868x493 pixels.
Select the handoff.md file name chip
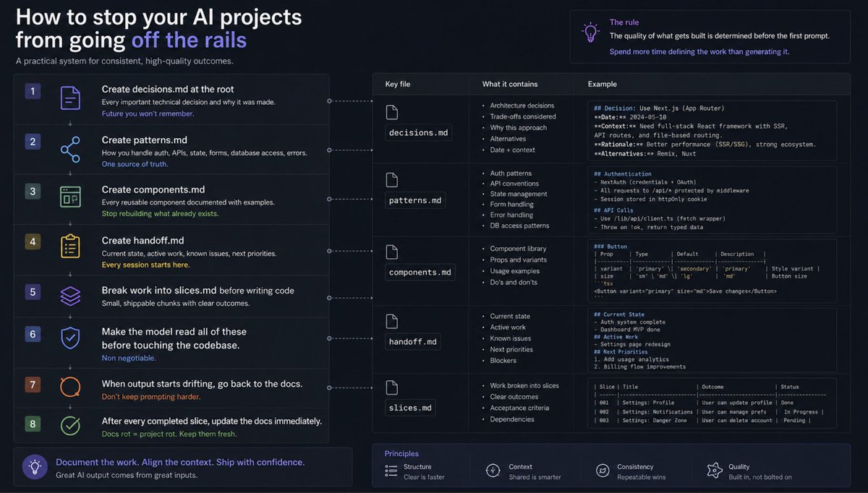tap(413, 341)
